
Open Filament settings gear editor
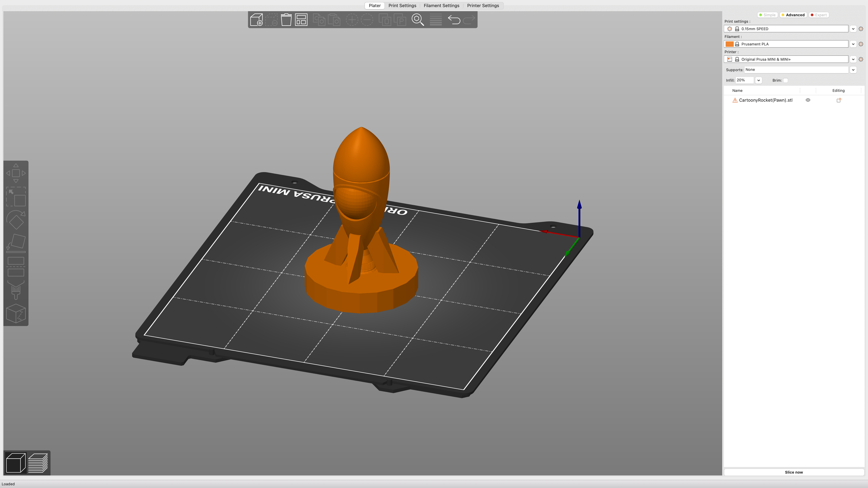(861, 44)
